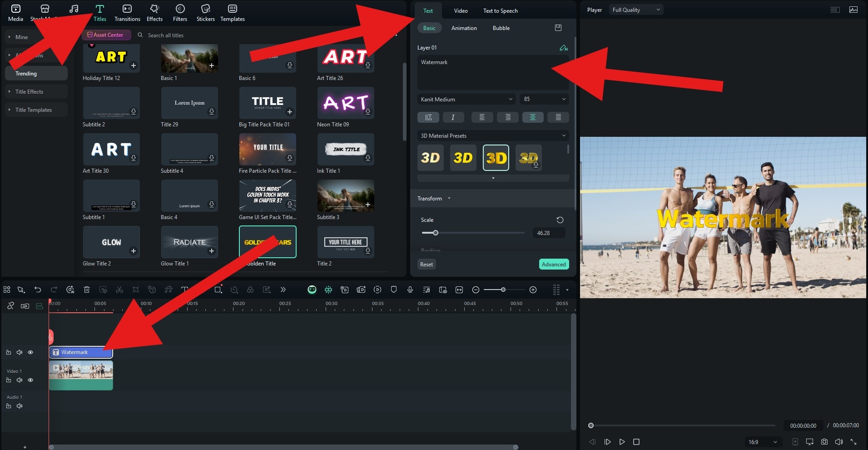This screenshot has height=450, width=868.
Task: Open the Full Quality playback dropdown
Action: point(636,10)
